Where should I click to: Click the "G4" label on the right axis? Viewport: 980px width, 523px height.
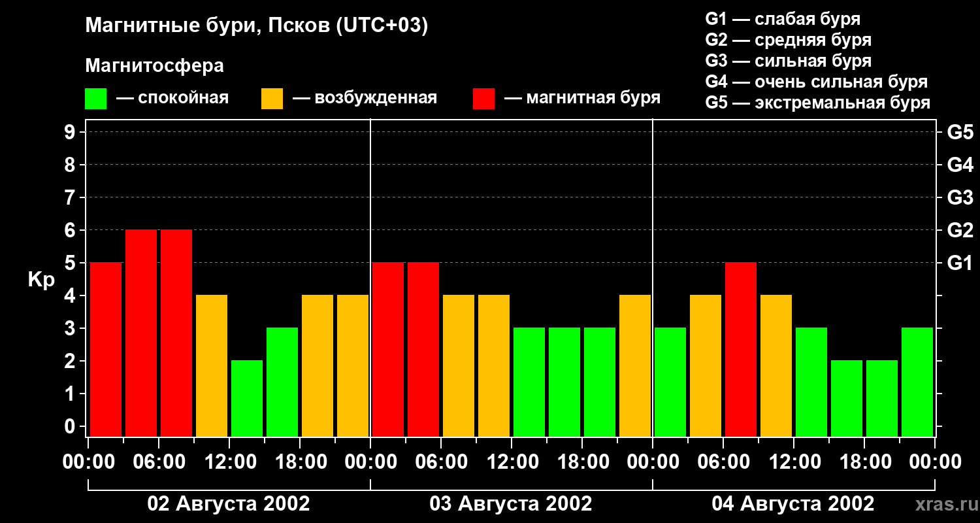(x=960, y=165)
